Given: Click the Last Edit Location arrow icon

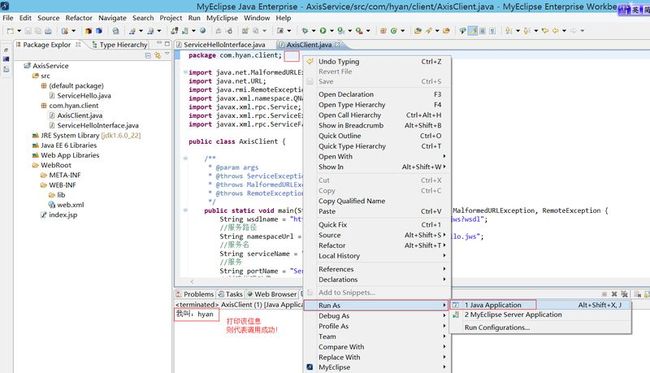Looking at the screenshot, I should tap(545, 31).
